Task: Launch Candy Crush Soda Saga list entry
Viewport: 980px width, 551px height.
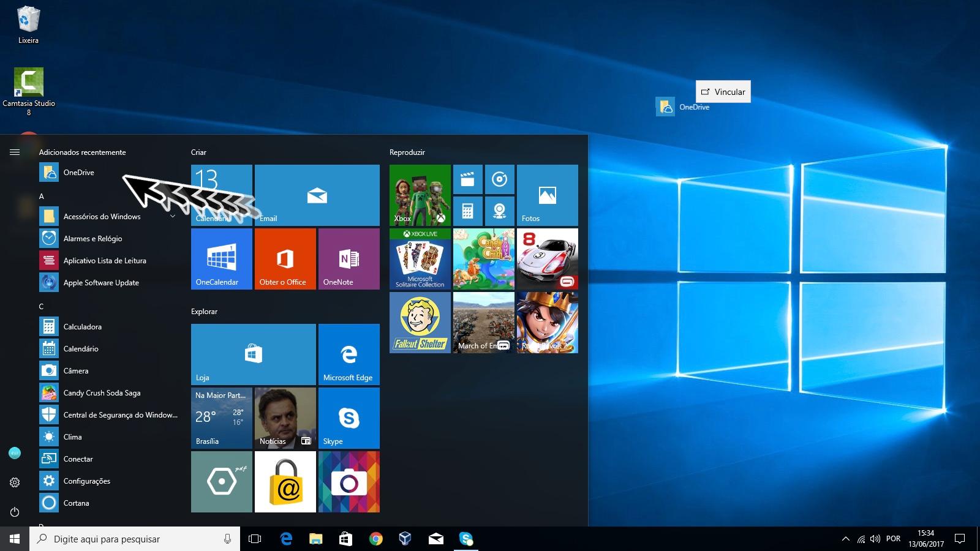Action: [109, 392]
